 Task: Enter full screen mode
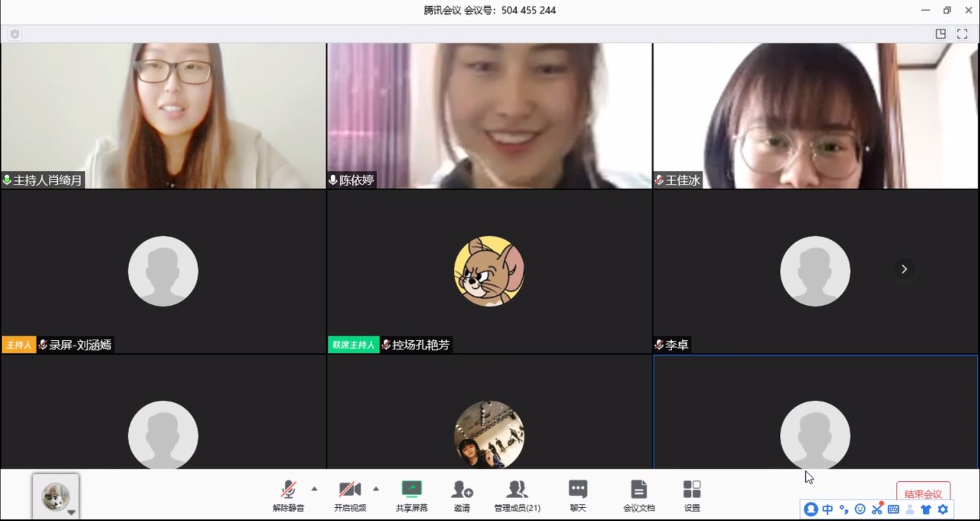962,34
